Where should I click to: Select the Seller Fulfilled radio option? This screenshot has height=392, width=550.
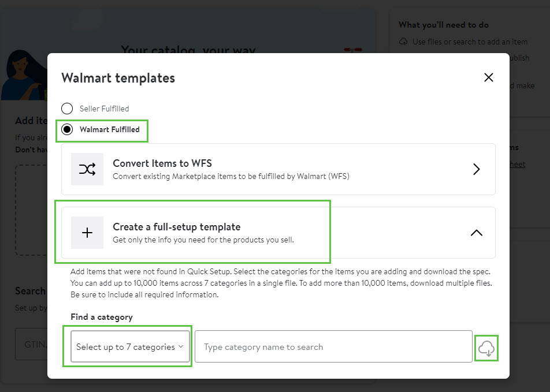click(x=67, y=109)
